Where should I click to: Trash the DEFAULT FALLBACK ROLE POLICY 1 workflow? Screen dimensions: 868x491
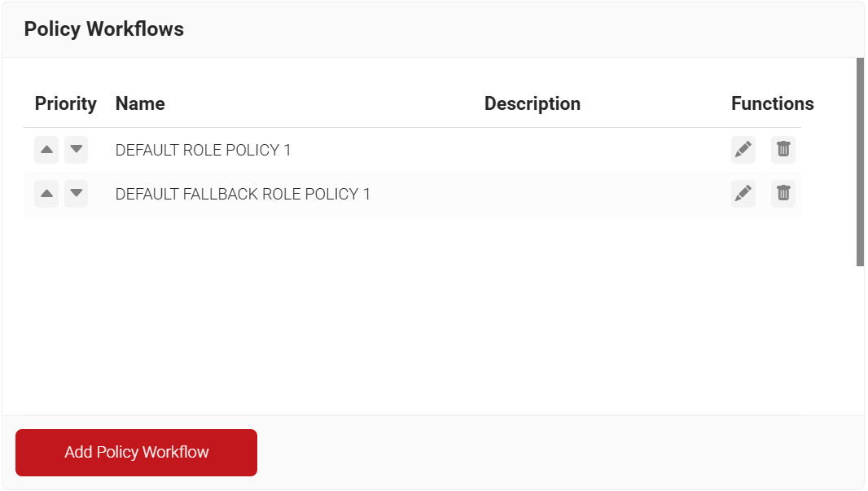783,194
